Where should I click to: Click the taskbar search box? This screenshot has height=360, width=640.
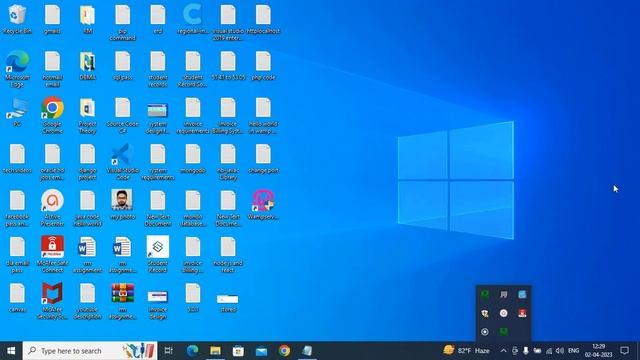coord(90,351)
